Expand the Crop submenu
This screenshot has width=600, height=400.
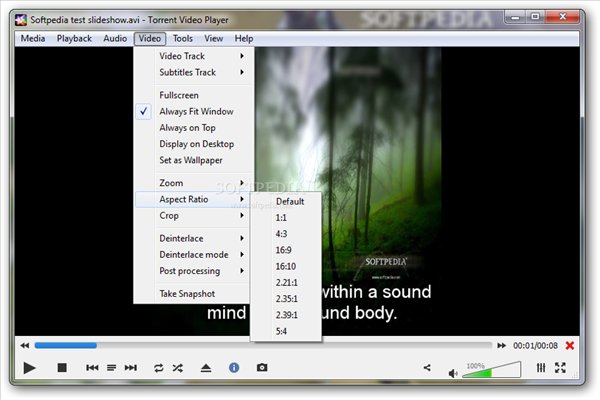(193, 216)
